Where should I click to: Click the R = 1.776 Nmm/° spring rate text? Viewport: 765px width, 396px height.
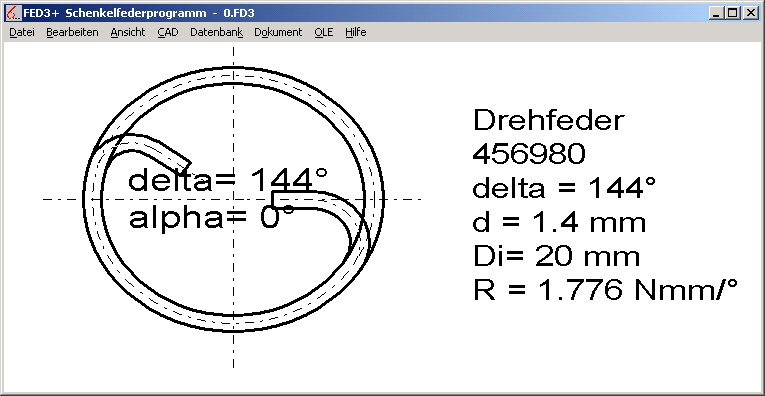(605, 290)
